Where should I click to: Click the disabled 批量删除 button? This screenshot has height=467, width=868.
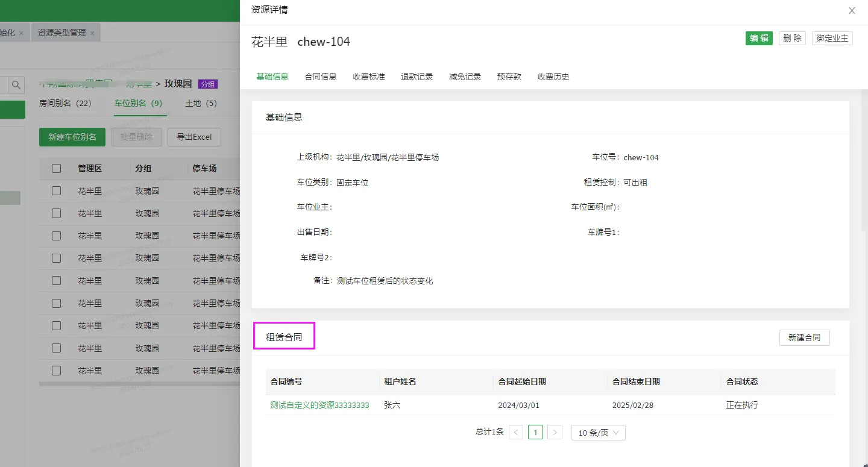pyautogui.click(x=137, y=137)
